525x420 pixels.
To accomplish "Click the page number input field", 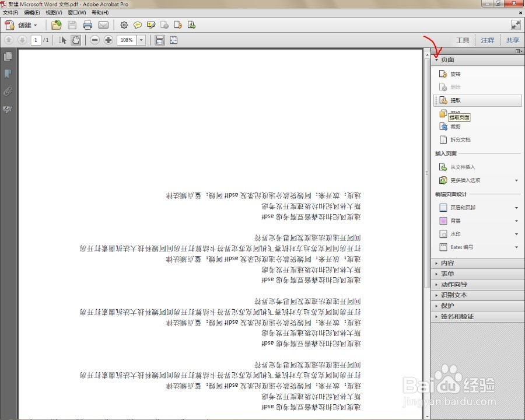I will click(x=36, y=40).
